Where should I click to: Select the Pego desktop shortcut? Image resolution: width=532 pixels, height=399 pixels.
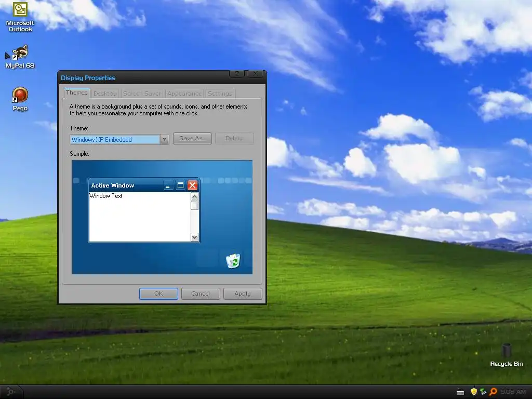tap(20, 99)
